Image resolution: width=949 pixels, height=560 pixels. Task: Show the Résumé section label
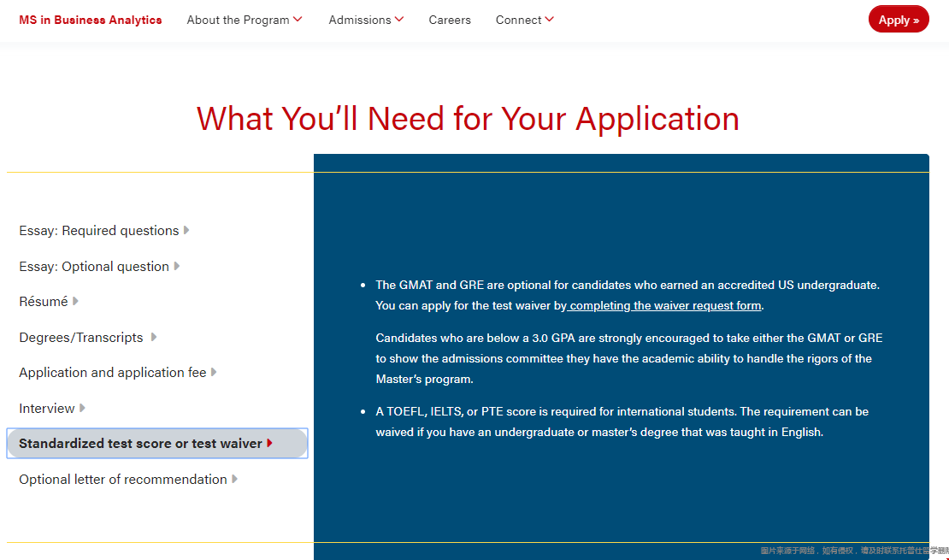pos(43,302)
